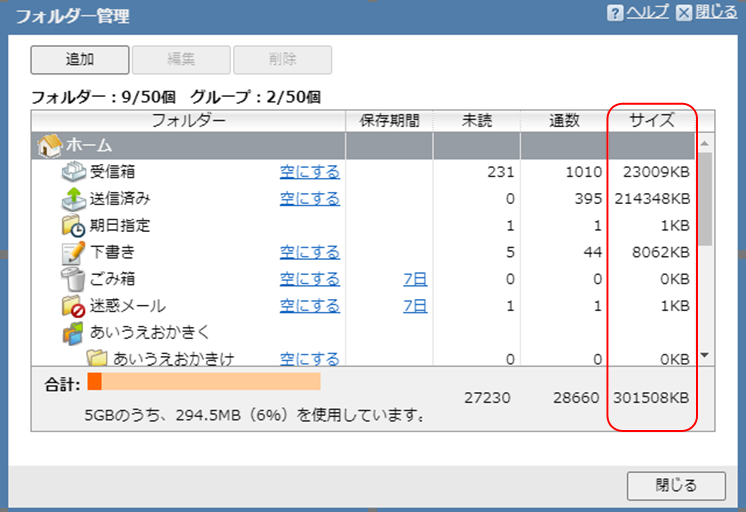Image resolution: width=746 pixels, height=512 pixels.
Task: Open the 7日 retention link for ごみ箱
Action: click(415, 279)
